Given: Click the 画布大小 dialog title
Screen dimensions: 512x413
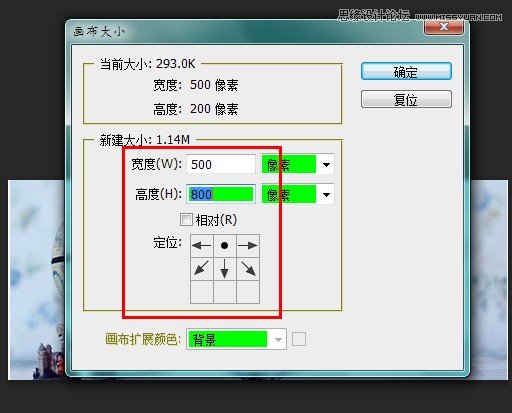Looking at the screenshot, I should 99,31.
